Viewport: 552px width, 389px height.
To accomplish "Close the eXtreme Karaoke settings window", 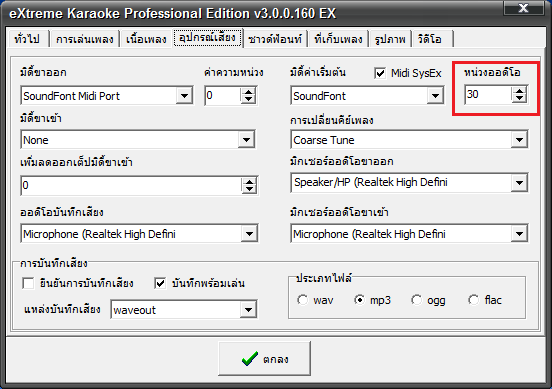I will (x=523, y=8).
